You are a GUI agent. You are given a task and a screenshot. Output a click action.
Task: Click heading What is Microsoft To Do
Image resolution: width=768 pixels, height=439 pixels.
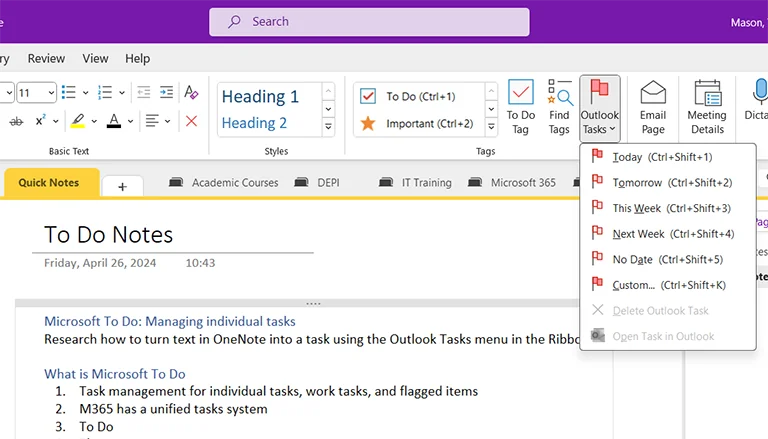coord(115,374)
